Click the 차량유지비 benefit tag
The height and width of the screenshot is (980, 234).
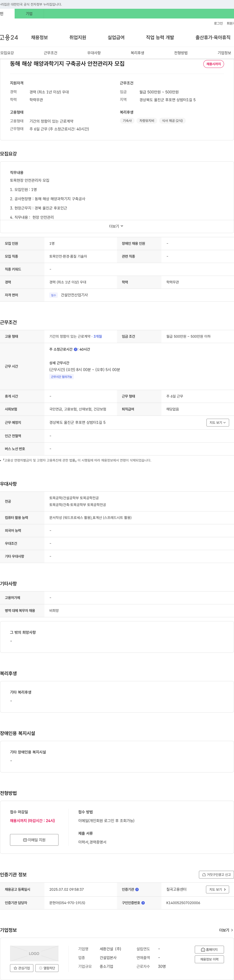147,121
